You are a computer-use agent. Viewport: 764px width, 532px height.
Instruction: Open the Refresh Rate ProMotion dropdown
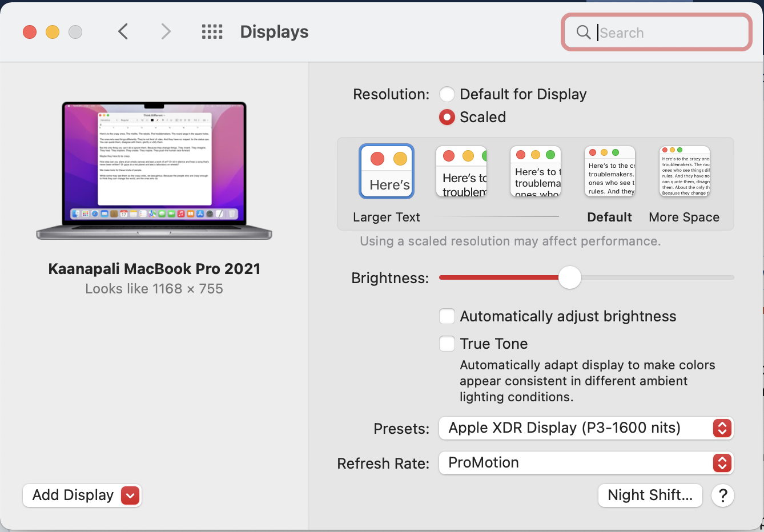coord(586,463)
